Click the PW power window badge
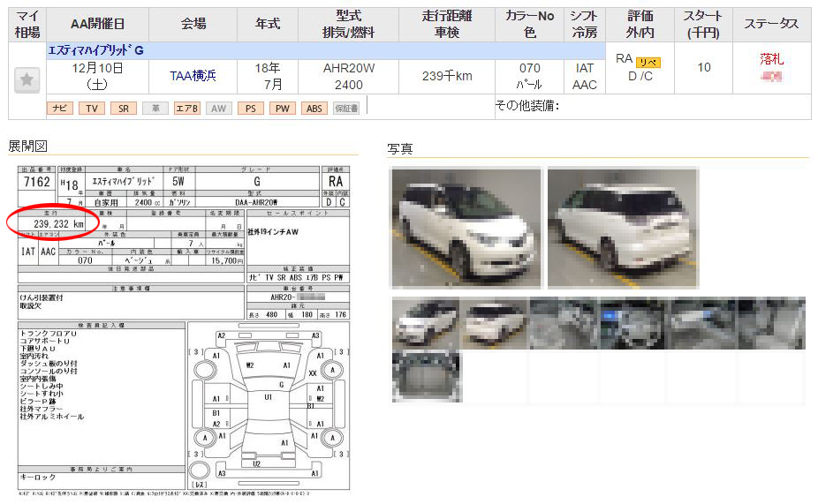This screenshot has height=504, width=818. 282,109
